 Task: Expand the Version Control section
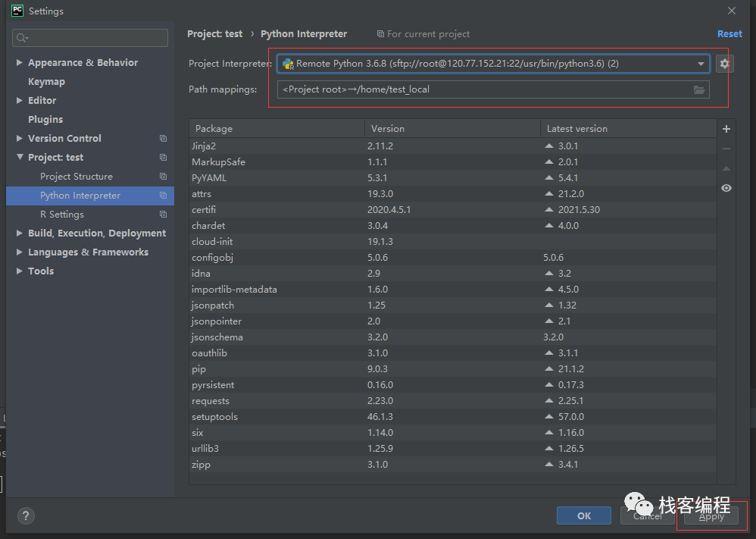(19, 139)
